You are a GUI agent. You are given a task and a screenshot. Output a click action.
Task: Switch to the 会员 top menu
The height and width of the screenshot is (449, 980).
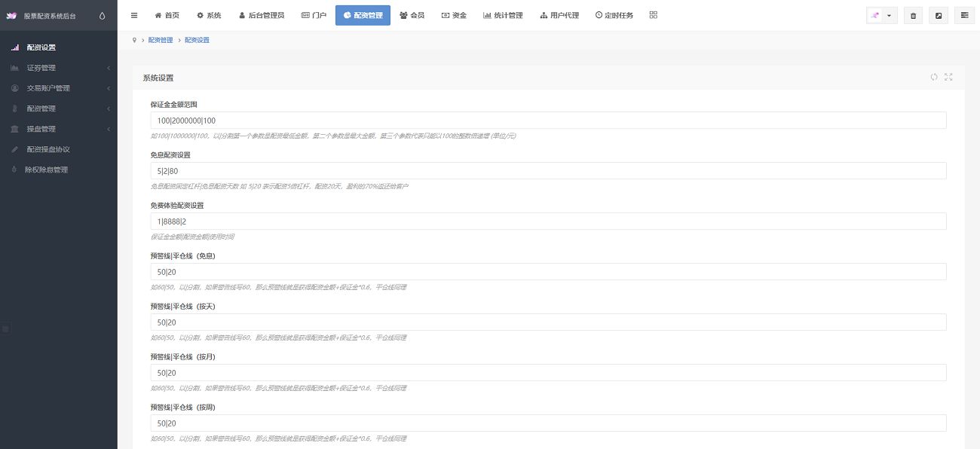coord(412,15)
